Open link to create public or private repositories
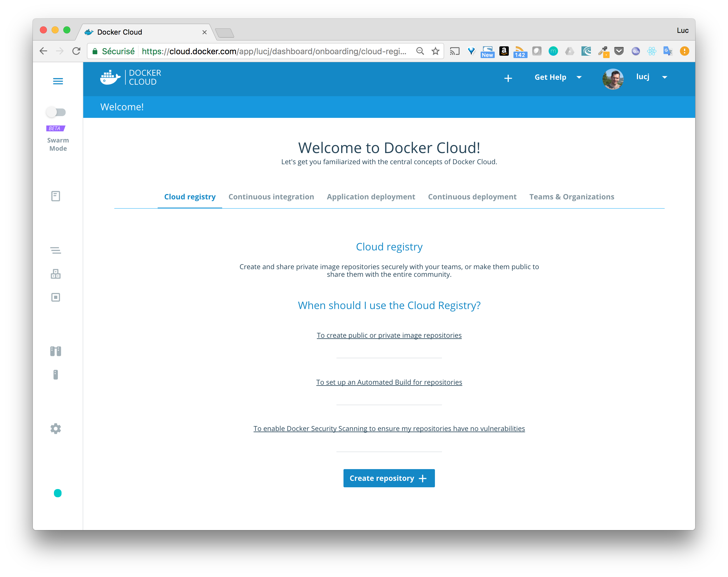Screen dimensions: 728x577 [389, 335]
